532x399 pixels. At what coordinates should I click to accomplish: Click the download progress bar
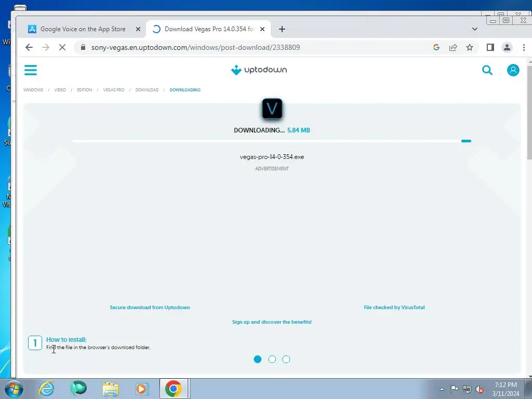tap(271, 141)
